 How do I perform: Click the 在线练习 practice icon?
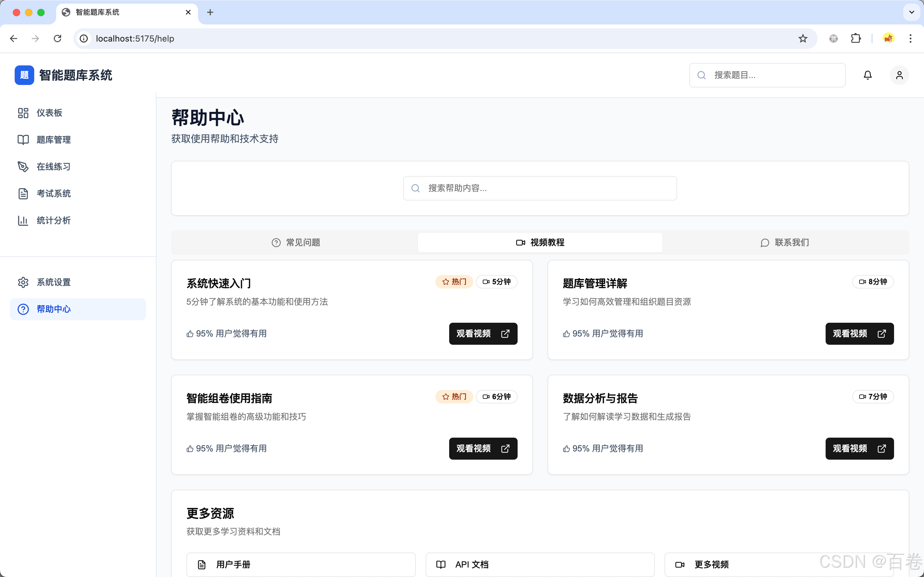23,166
